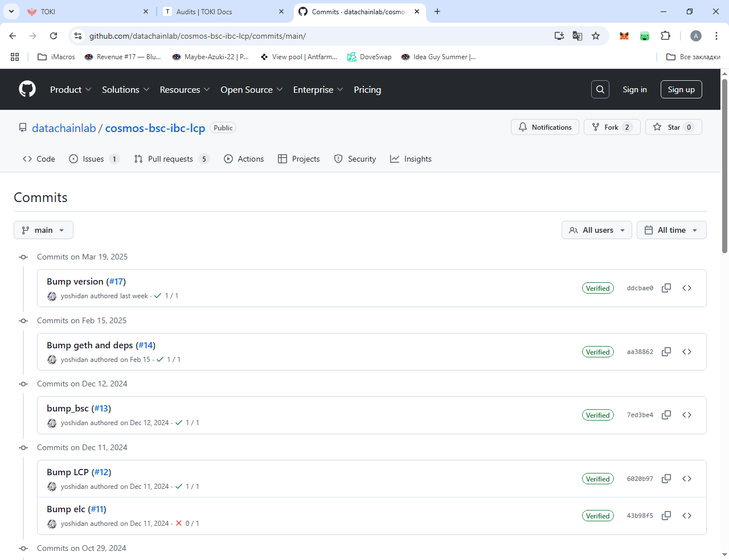Click the Sign up button
The height and width of the screenshot is (560, 729).
pos(681,89)
